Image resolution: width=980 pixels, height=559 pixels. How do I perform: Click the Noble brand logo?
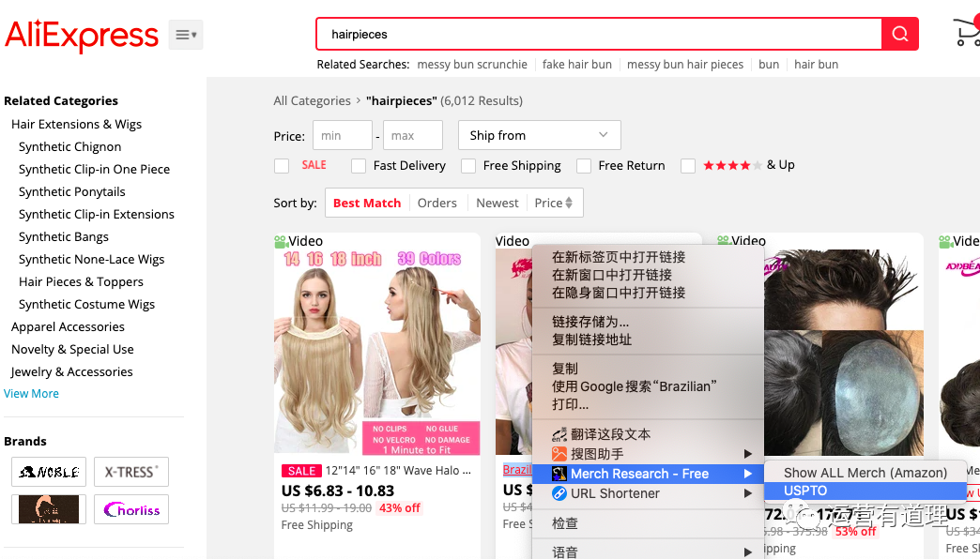49,472
